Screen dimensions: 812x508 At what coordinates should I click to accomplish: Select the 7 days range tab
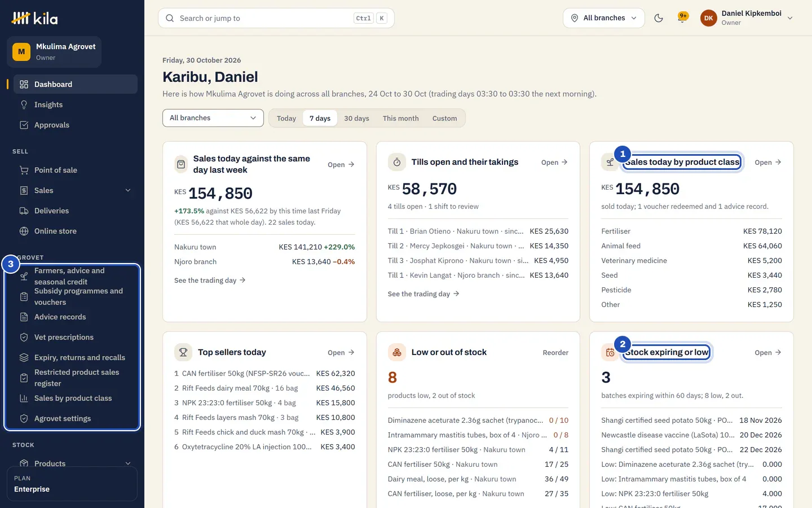pos(320,118)
